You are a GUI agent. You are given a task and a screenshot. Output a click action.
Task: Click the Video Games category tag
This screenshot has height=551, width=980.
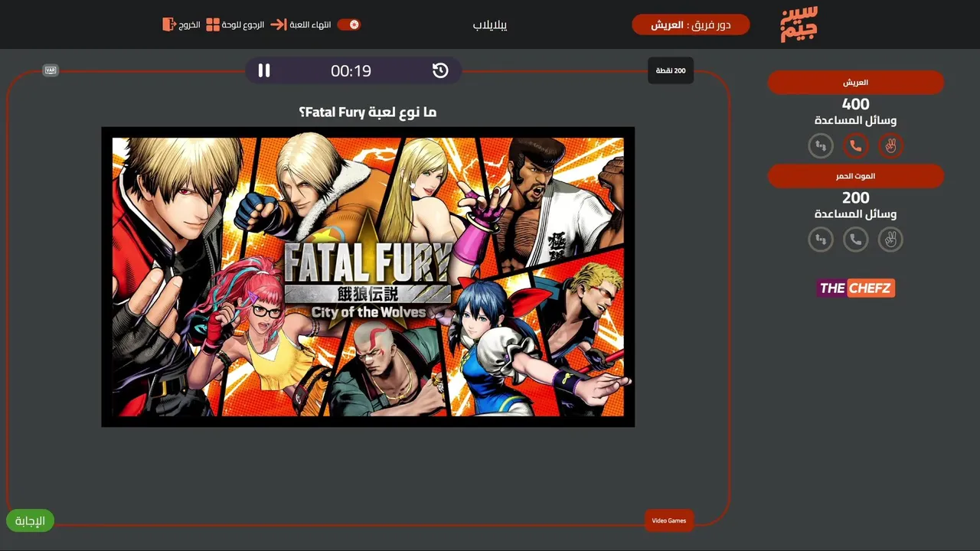(669, 520)
